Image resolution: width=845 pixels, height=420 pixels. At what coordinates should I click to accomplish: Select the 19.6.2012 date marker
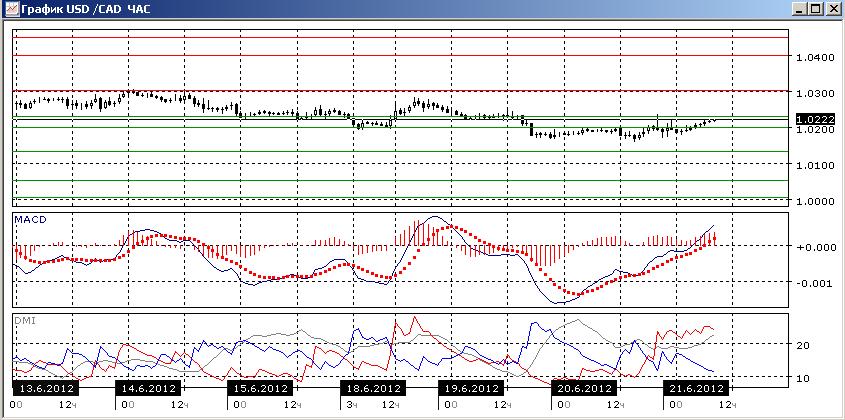coord(471,388)
